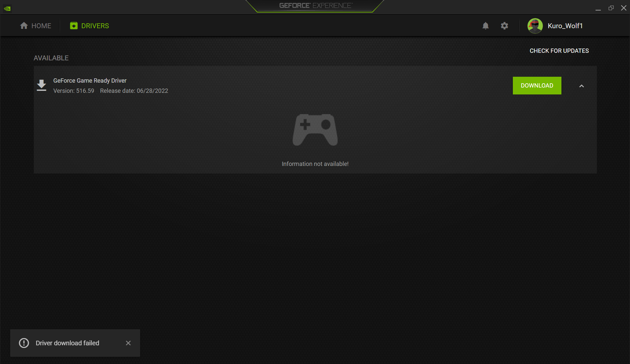Close the GeForce Experience window
Image resolution: width=630 pixels, height=364 pixels.
623,8
